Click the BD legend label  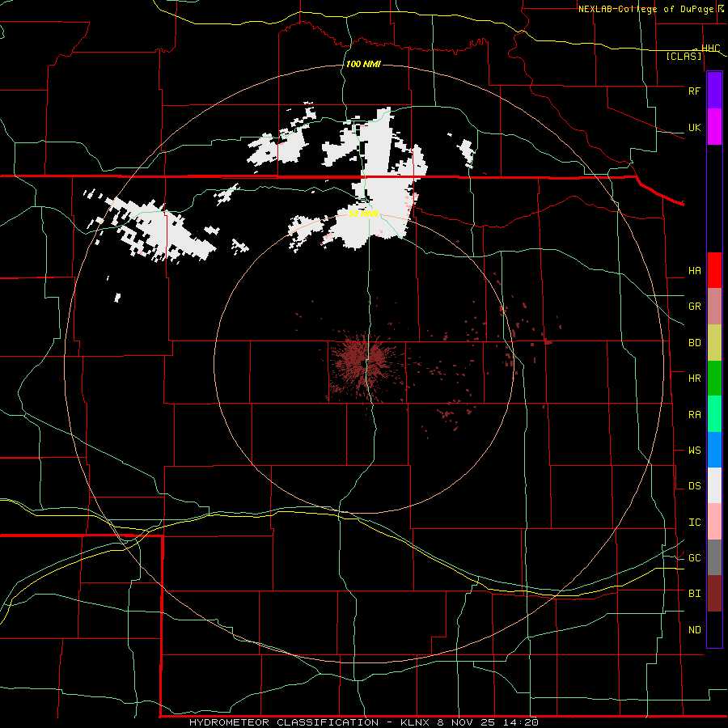pos(694,343)
